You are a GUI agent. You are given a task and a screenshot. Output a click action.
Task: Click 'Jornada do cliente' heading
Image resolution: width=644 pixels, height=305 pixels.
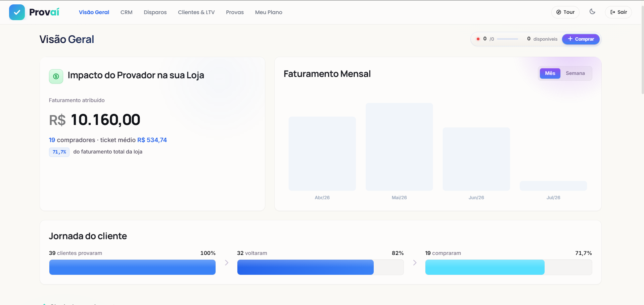click(x=88, y=236)
